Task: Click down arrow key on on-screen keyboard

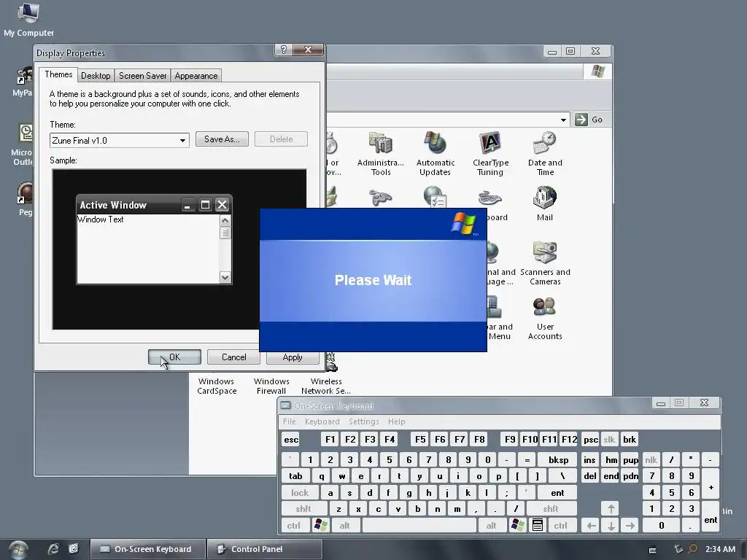Action: [x=611, y=525]
